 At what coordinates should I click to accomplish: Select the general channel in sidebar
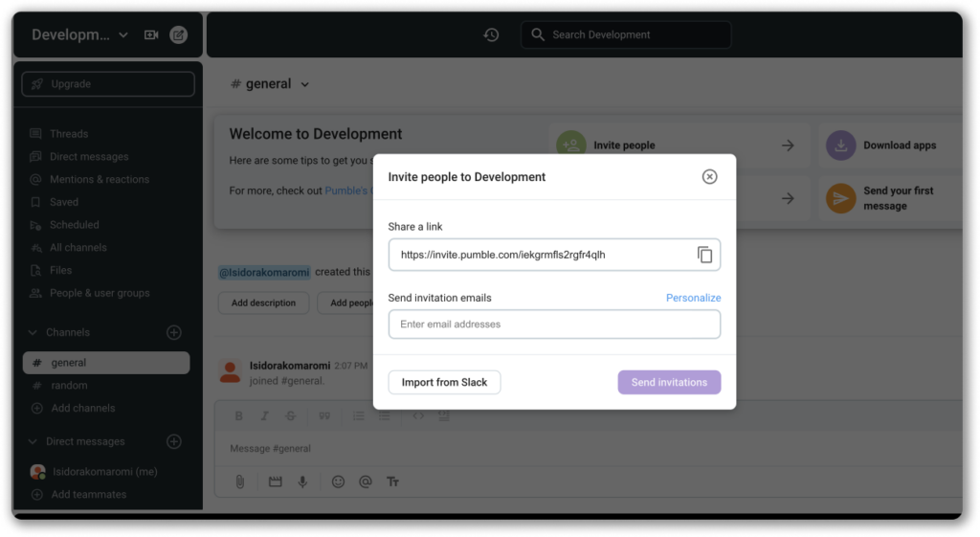[x=106, y=363]
